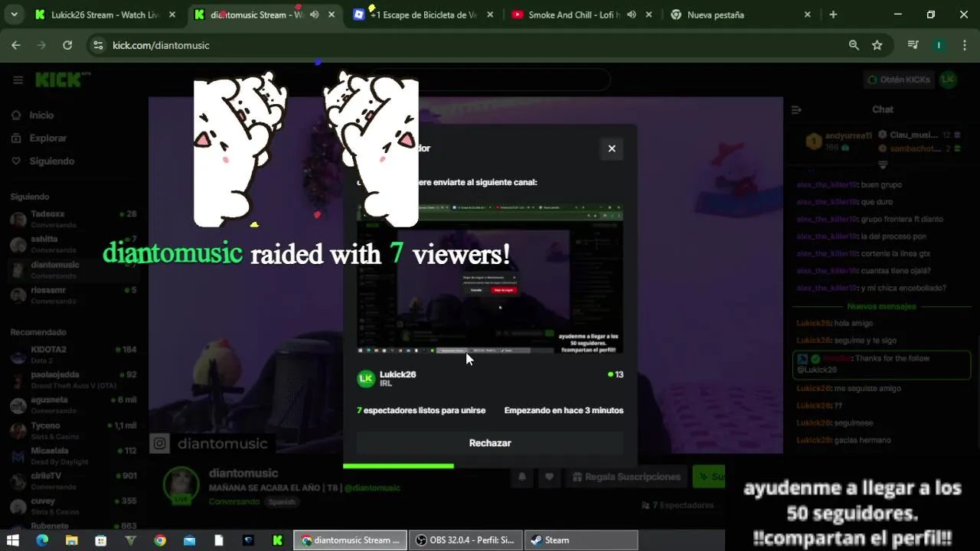Mute the diantomusic Stream tab audio
Screen dimensions: 980x551
(x=314, y=15)
